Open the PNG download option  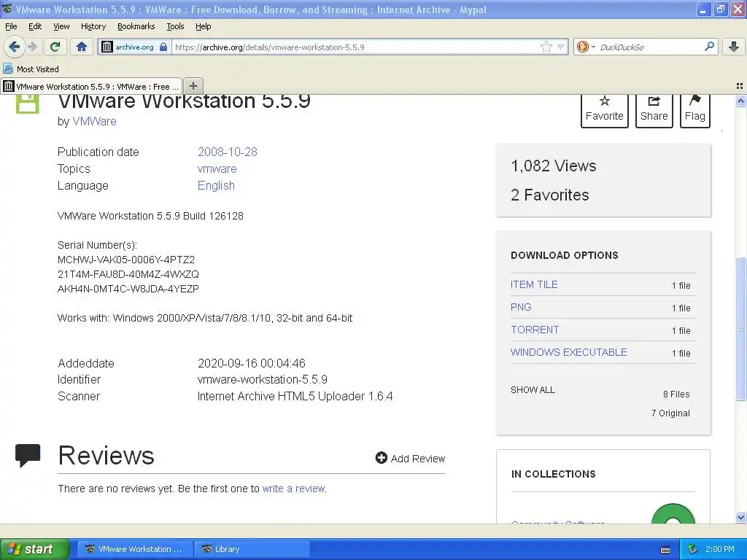(x=521, y=307)
